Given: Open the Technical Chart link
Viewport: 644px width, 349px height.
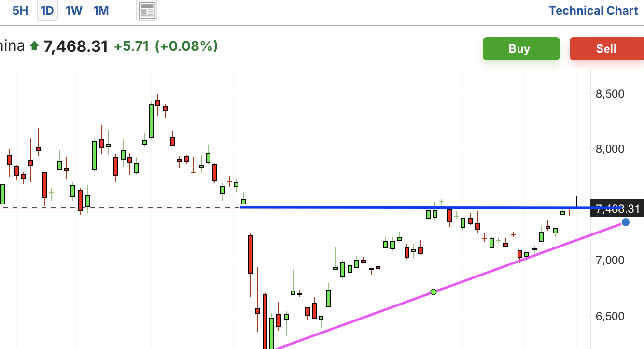Looking at the screenshot, I should point(593,10).
